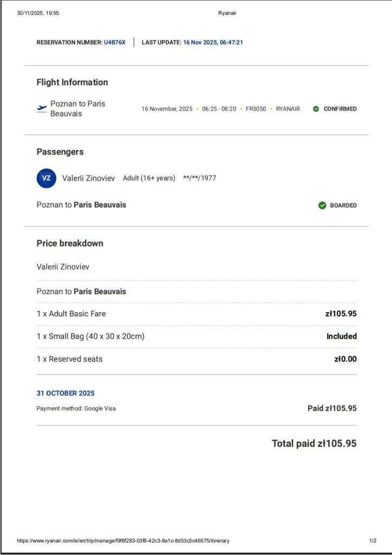The width and height of the screenshot is (392, 555).
Task: Click the Adult Basic Fare line item
Action: point(71,314)
